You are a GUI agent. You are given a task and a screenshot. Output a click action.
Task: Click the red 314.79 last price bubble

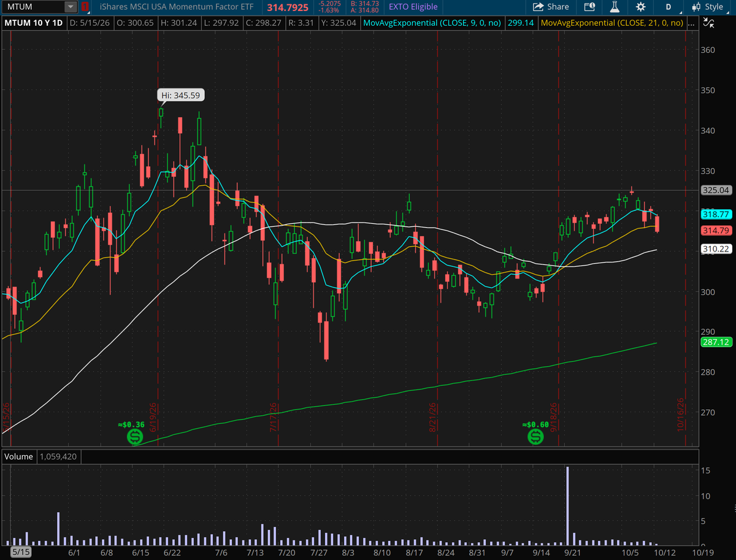pos(716,231)
